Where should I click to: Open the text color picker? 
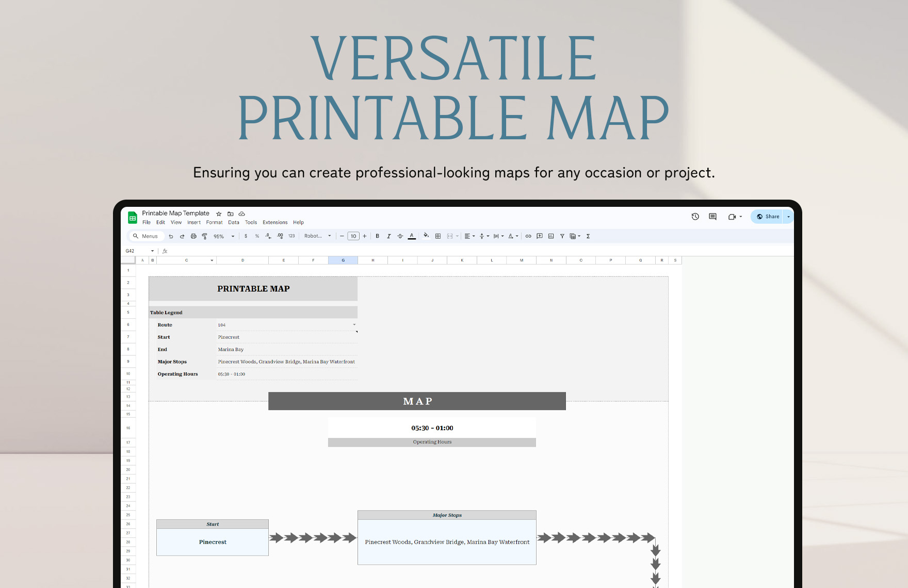click(412, 236)
